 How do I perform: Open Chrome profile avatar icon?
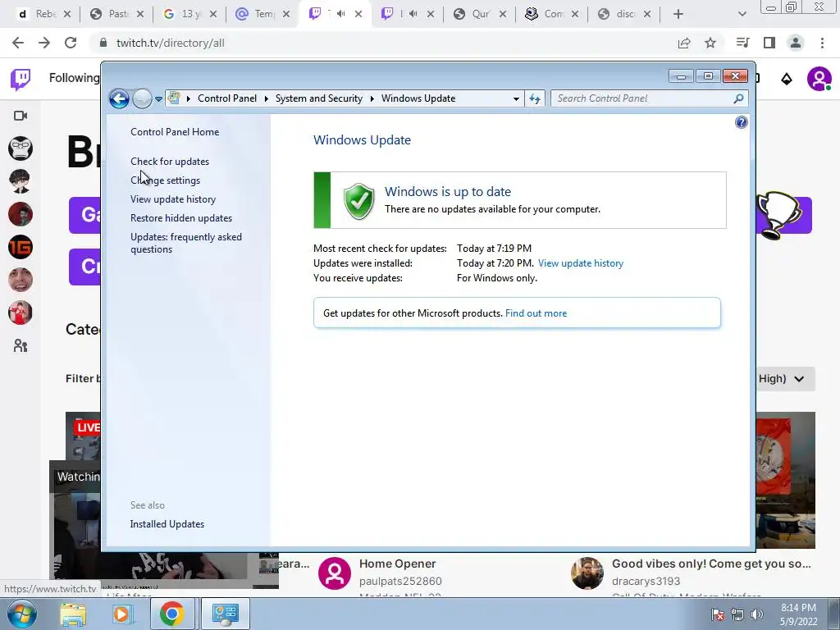(796, 43)
